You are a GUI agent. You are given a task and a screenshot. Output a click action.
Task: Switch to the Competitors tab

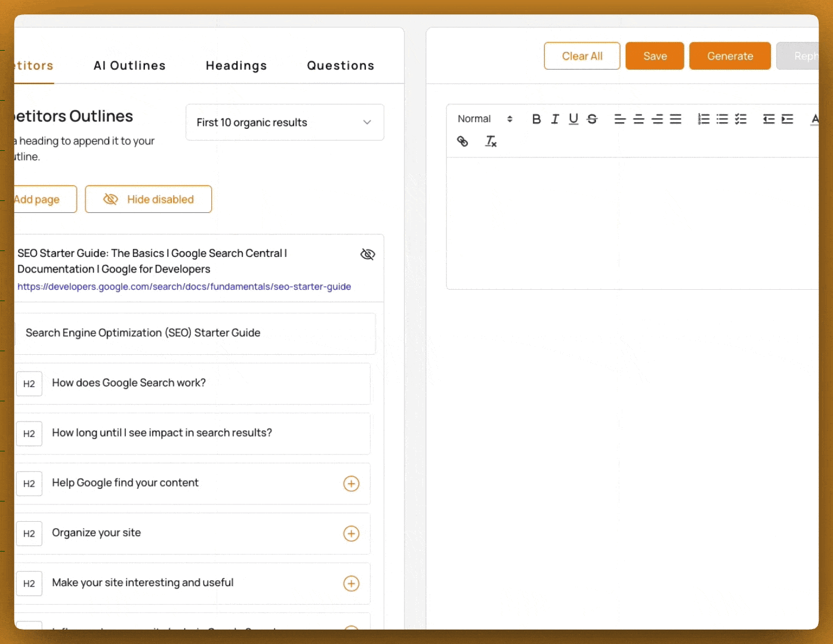[x=34, y=66]
